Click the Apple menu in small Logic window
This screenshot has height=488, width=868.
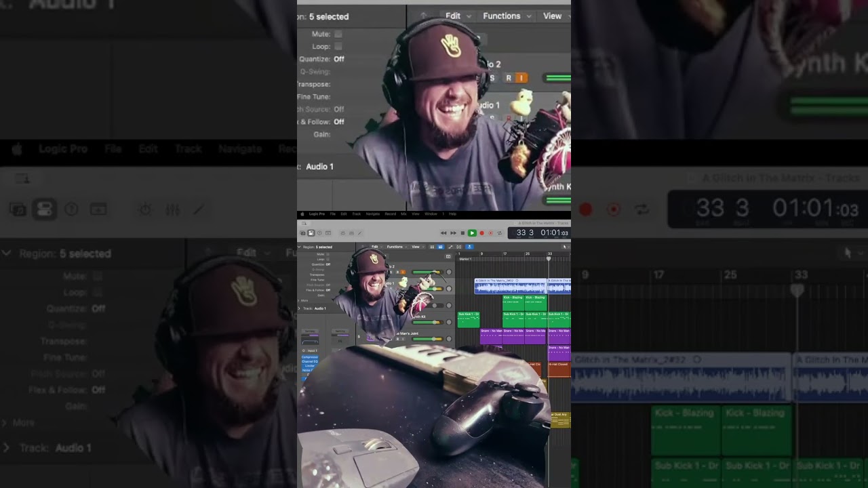[302, 213]
